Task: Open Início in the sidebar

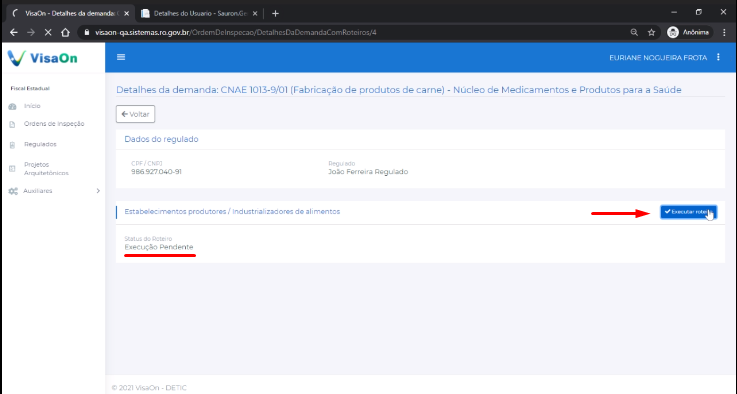Action: point(32,106)
